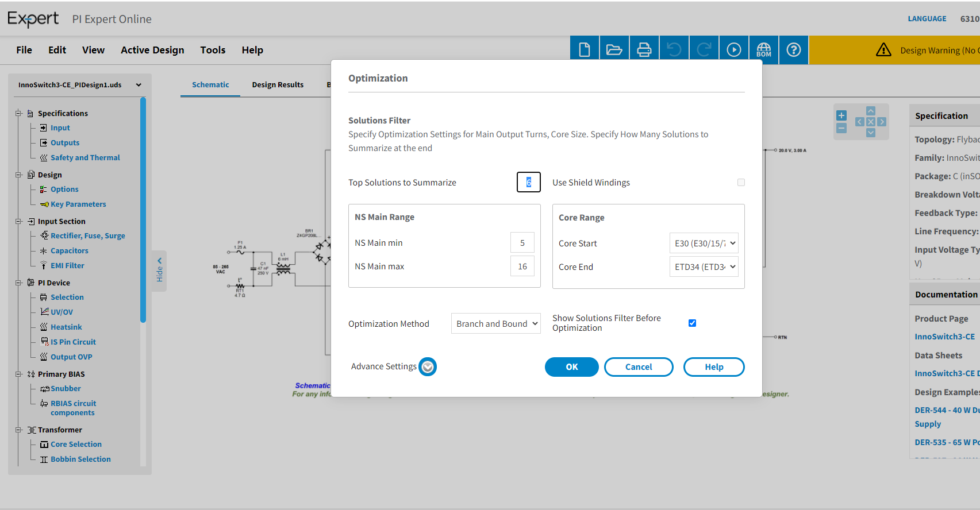
Task: Click the Key Parameters key icon
Action: [44, 204]
